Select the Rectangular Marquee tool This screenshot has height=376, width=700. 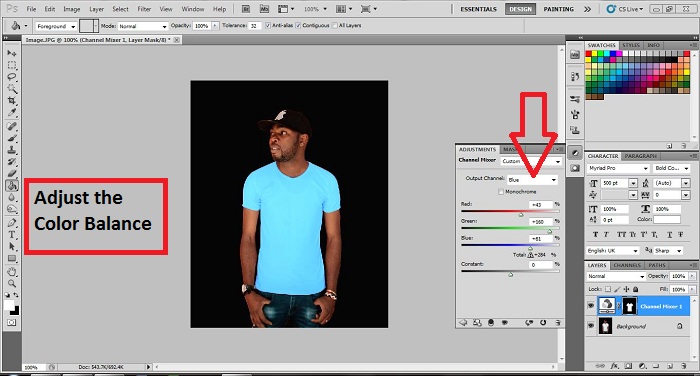pyautogui.click(x=12, y=65)
